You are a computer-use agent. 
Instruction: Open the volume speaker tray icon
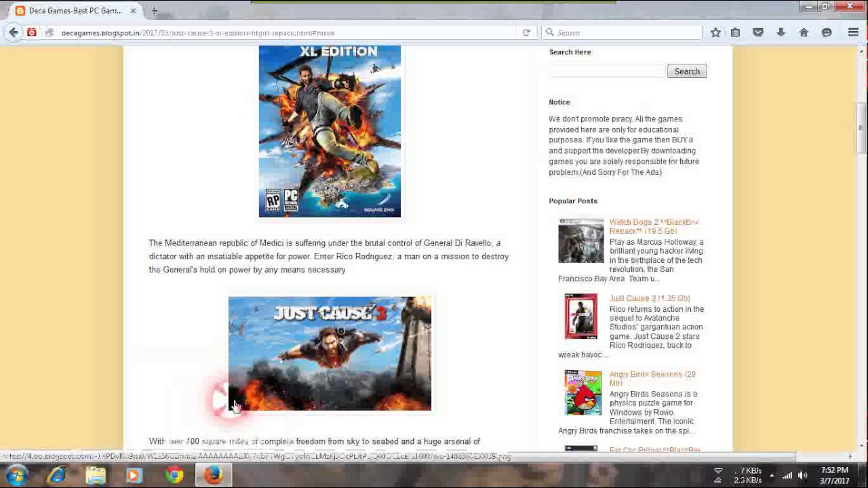[x=803, y=476]
